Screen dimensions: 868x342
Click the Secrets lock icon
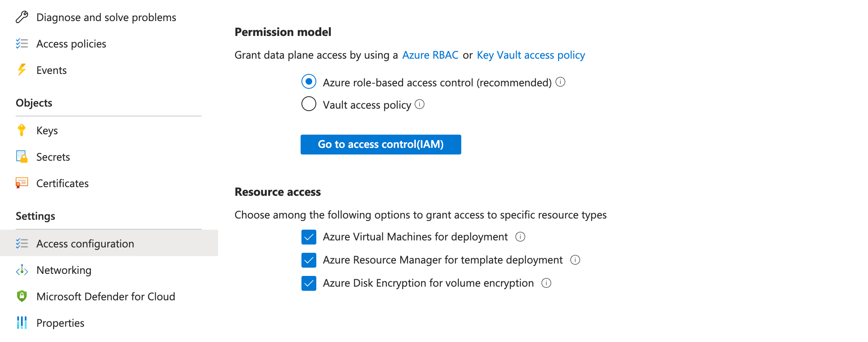coord(21,157)
